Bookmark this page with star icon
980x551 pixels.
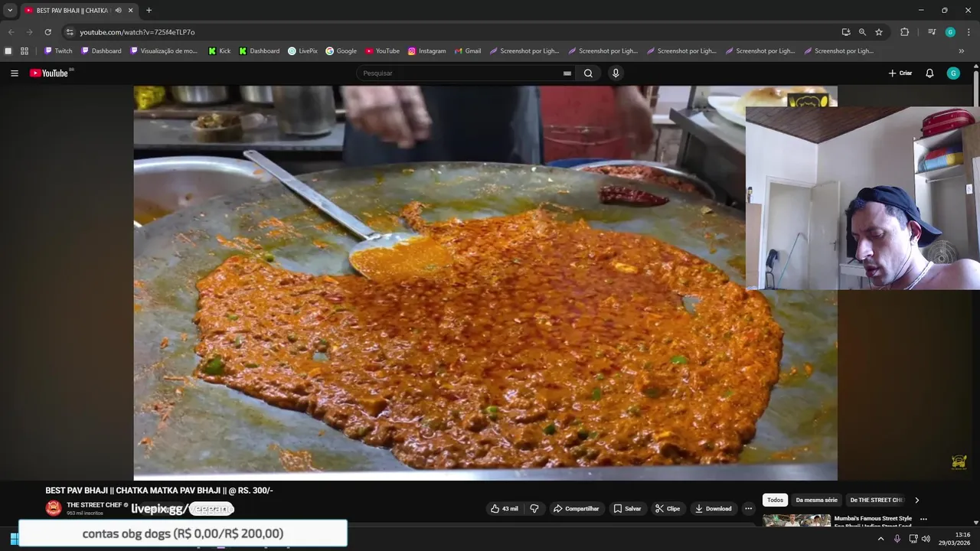879,32
